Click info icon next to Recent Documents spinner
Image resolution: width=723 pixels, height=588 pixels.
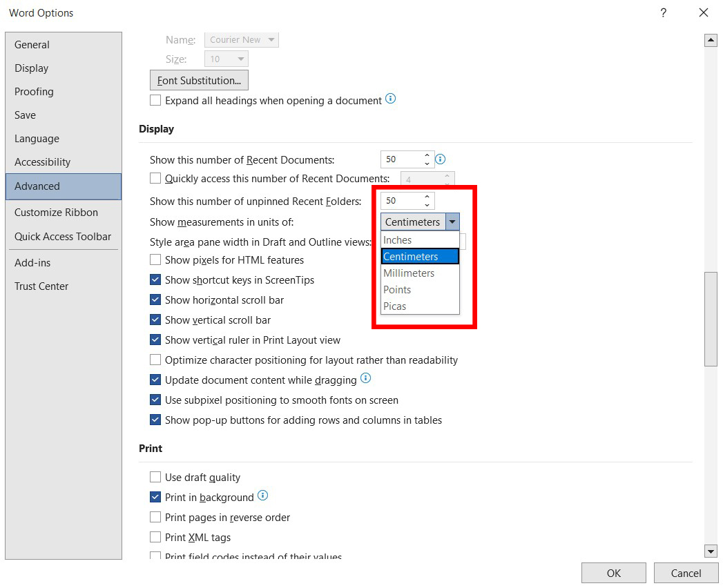click(441, 159)
